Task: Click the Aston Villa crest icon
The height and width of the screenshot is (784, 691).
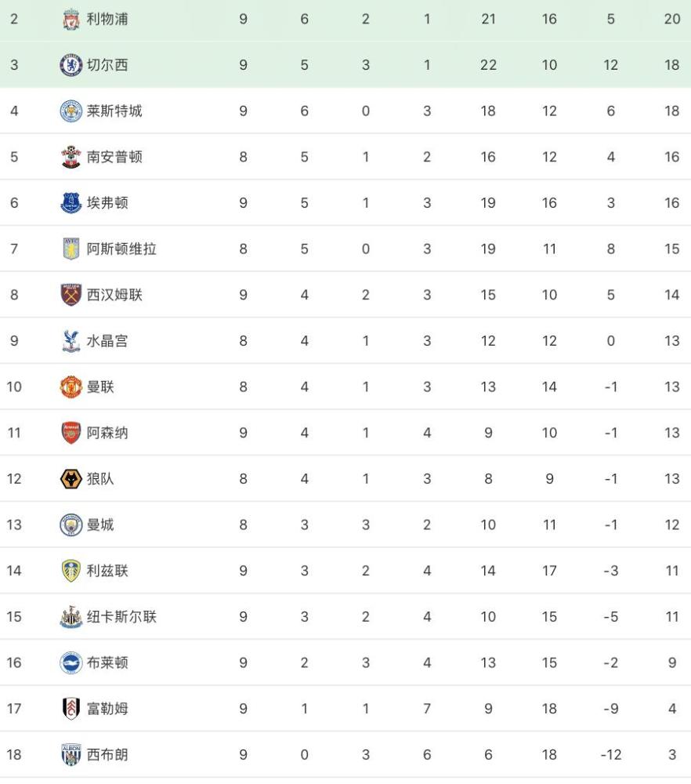Action: [x=71, y=249]
